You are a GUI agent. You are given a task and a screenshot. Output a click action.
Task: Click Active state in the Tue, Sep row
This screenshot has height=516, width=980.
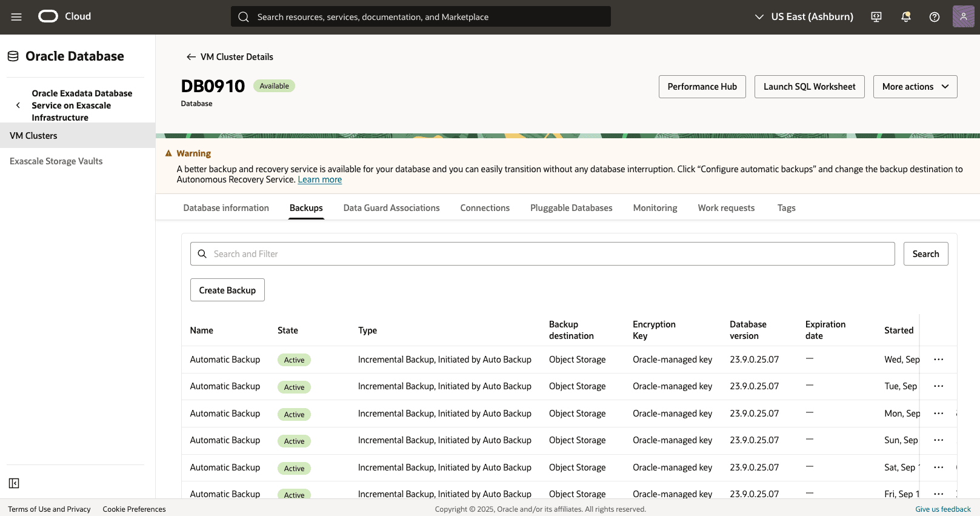pyautogui.click(x=294, y=387)
